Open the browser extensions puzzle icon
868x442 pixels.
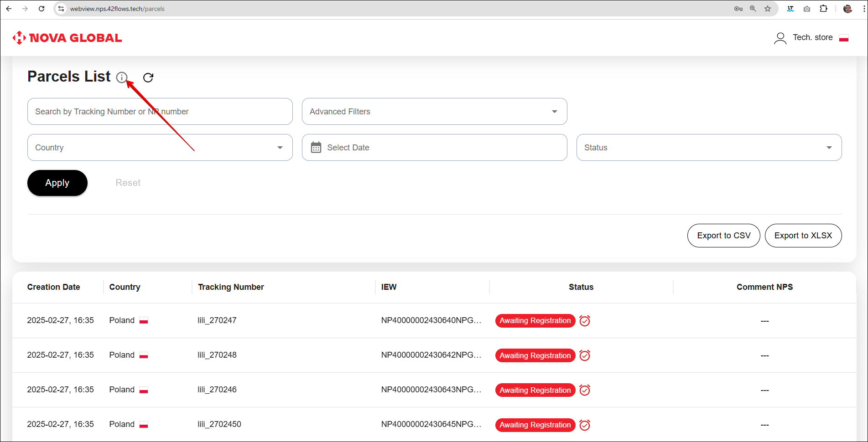pos(823,9)
